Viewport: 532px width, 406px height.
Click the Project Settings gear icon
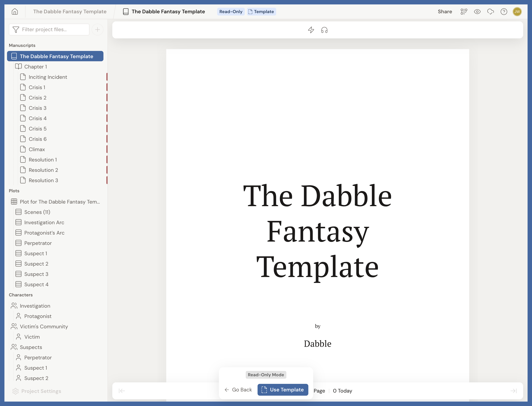coord(16,391)
